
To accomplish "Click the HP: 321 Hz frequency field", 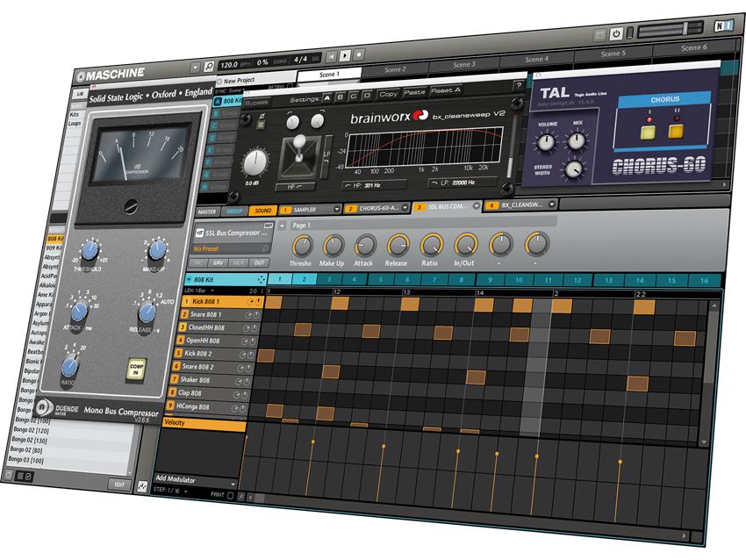I will pos(375,185).
